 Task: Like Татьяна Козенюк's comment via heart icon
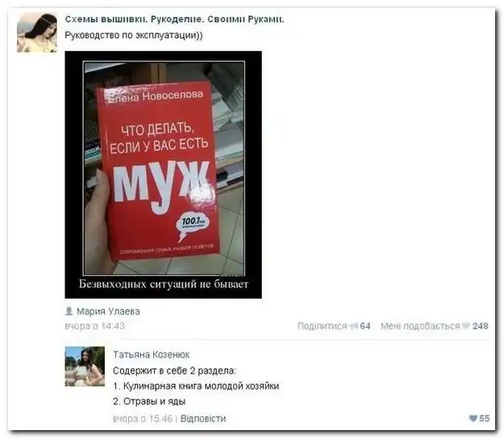pos(473,418)
